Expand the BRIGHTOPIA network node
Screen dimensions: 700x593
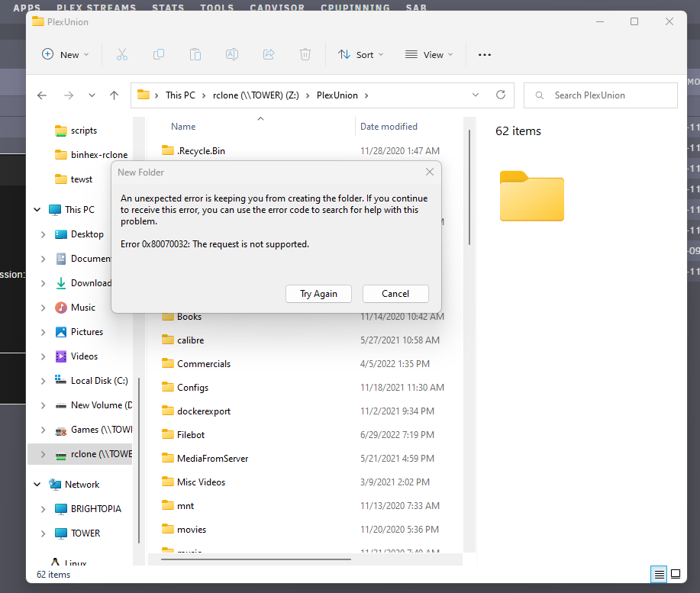43,509
